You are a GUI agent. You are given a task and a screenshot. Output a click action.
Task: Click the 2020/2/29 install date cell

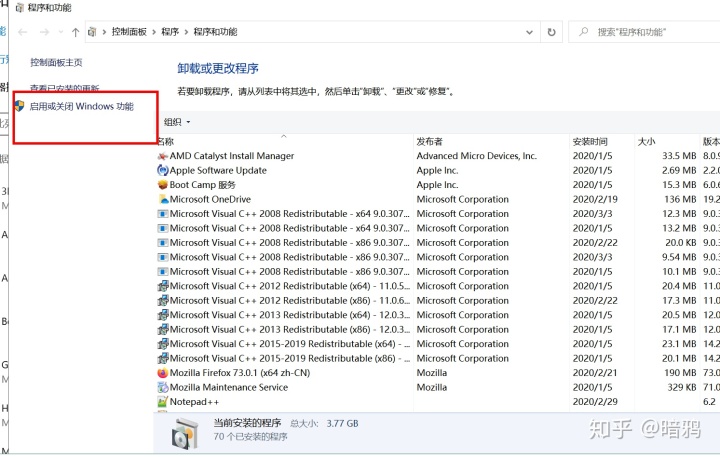(595, 402)
